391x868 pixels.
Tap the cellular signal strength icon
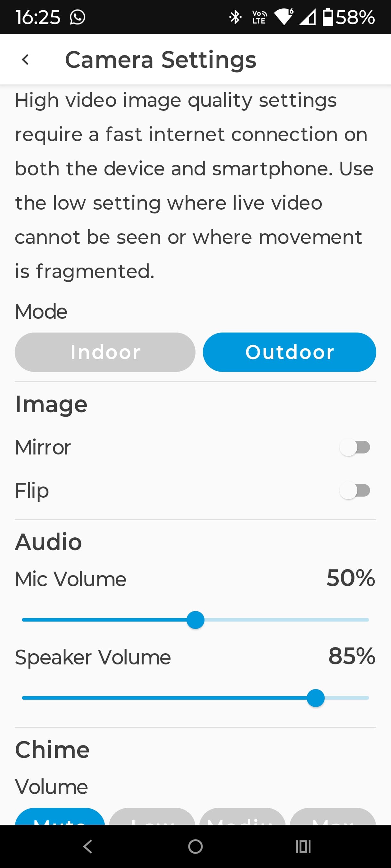click(x=307, y=17)
